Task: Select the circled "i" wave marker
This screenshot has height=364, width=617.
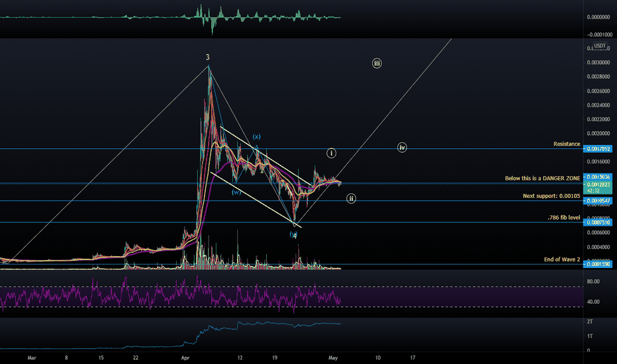Action: 331,153
